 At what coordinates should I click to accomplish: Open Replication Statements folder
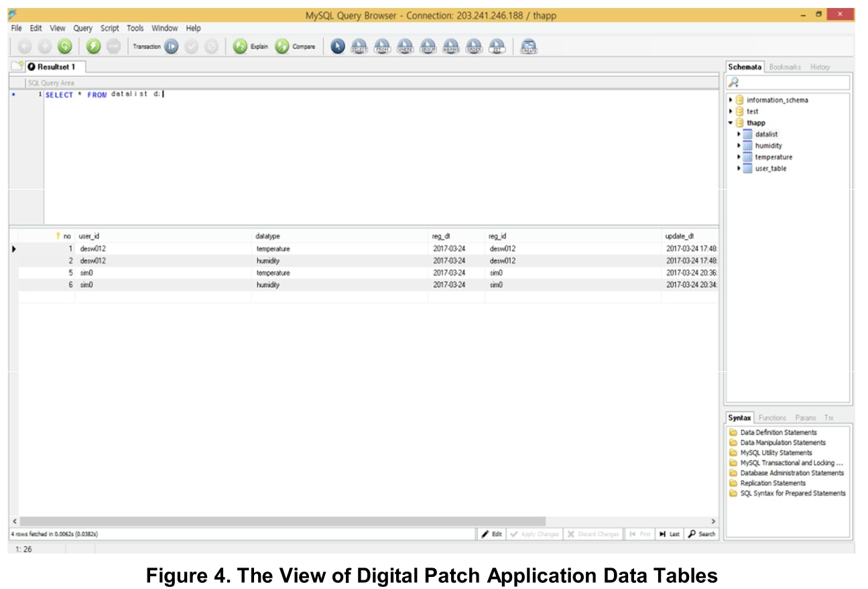pyautogui.click(x=767, y=482)
